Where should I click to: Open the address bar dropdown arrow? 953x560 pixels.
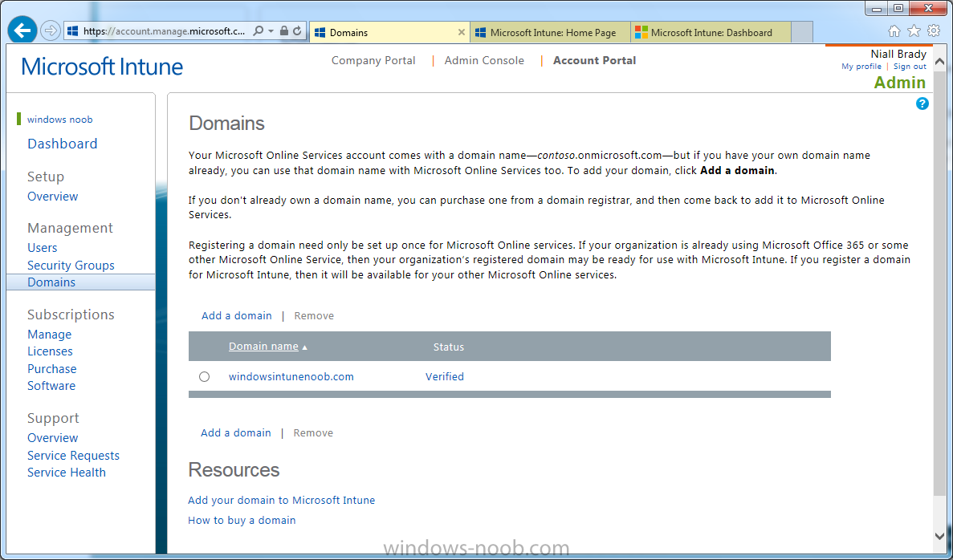271,31
